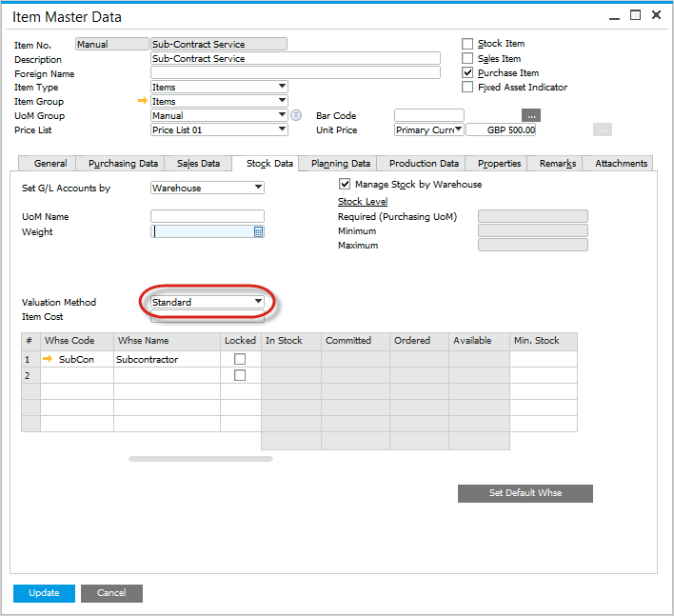Open the Valuation Method dropdown
Viewport: 674px width, 616px height.
[257, 302]
